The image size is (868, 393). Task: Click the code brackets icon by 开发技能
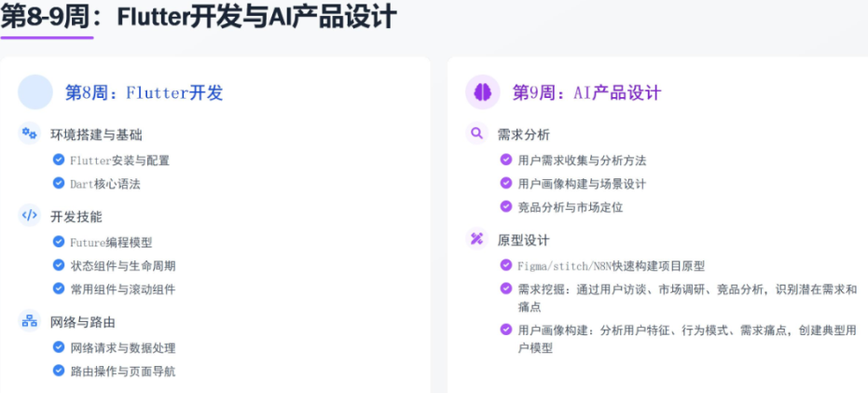point(30,216)
